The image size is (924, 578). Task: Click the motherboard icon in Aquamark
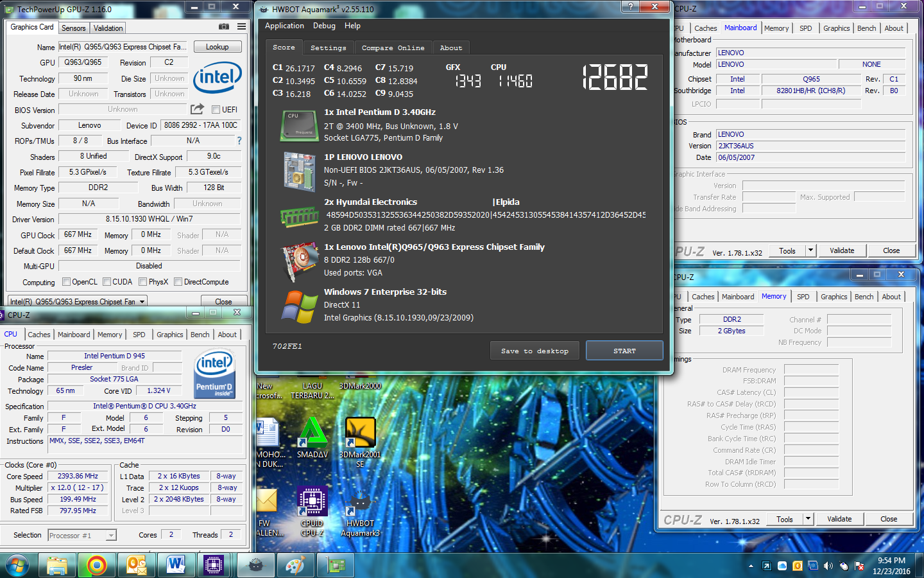pos(299,171)
